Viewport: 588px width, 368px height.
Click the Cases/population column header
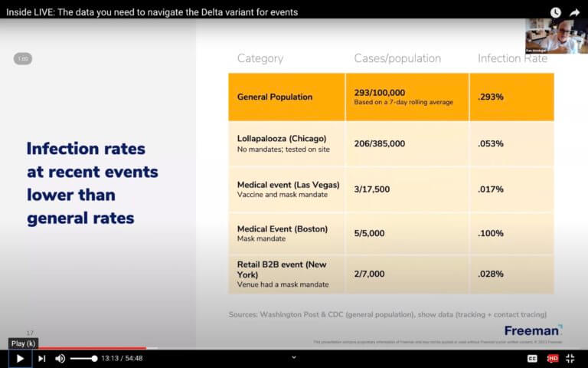397,58
